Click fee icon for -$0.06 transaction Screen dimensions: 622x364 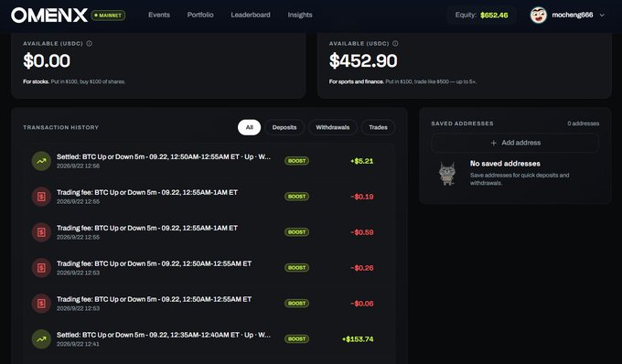[41, 304]
